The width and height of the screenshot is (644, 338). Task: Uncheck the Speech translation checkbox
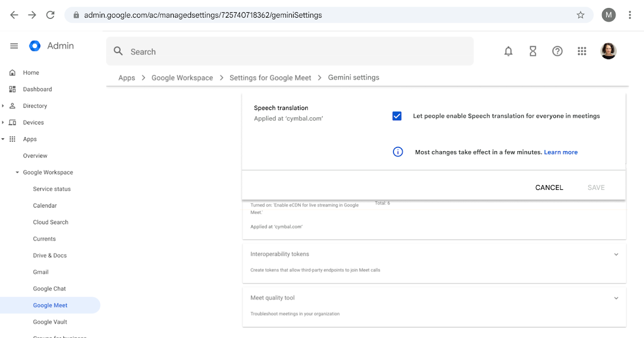(x=397, y=115)
